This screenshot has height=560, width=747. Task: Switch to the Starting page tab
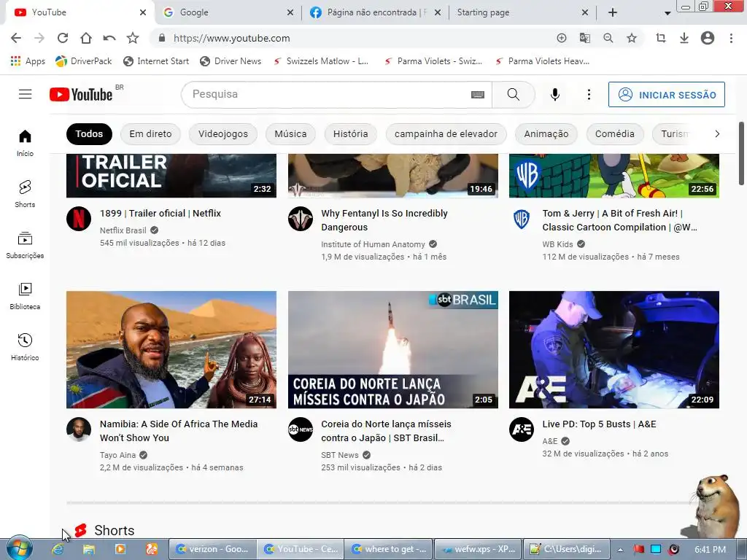pyautogui.click(x=522, y=12)
